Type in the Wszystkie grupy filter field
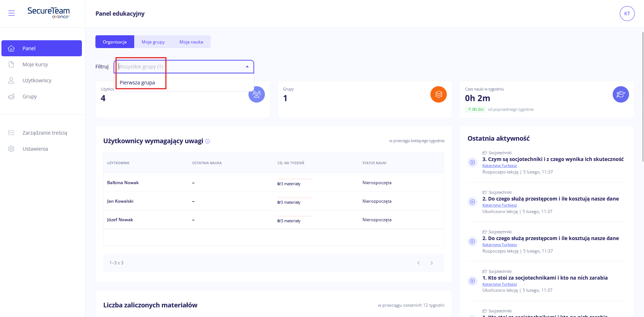Screen dimensions: 644x317 178,67
